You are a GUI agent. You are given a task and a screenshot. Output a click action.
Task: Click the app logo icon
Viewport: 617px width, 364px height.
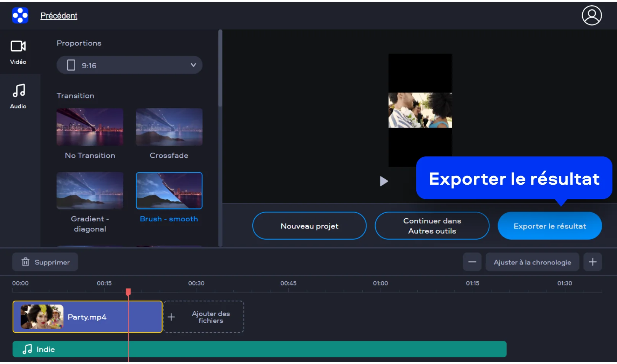click(20, 16)
